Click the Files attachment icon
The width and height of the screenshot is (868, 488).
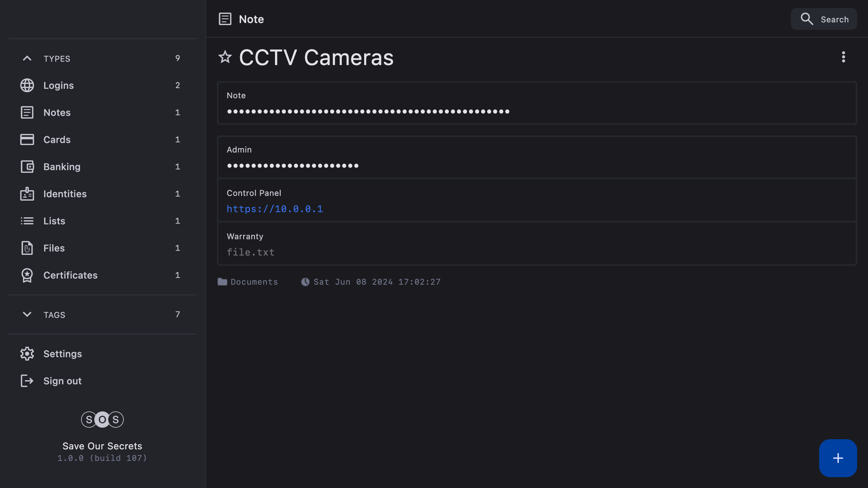pyautogui.click(x=27, y=248)
